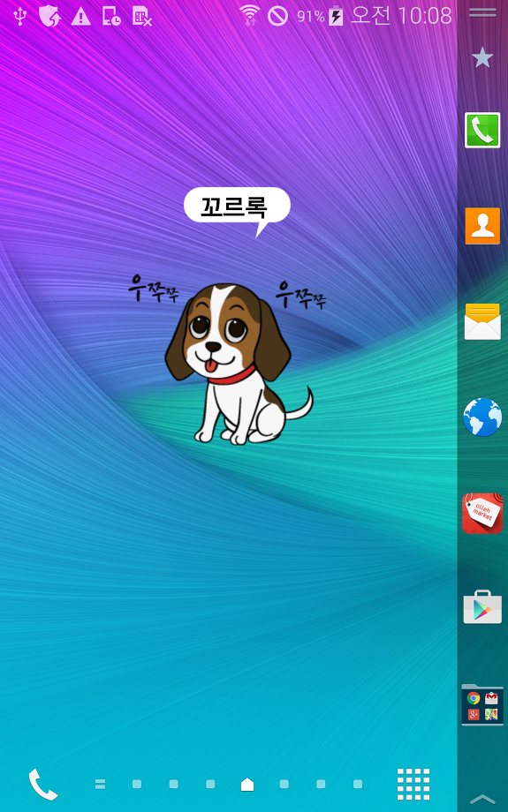This screenshot has width=508, height=812.
Task: Tap the USB connection status icon
Action: click(x=20, y=16)
